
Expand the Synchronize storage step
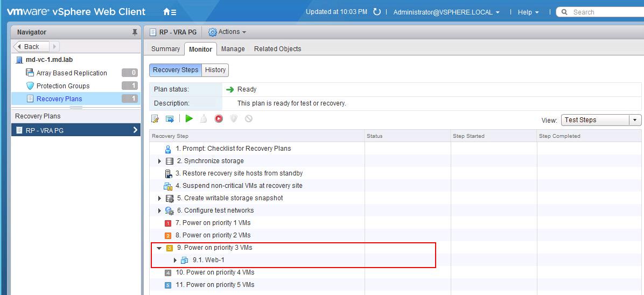(160, 161)
